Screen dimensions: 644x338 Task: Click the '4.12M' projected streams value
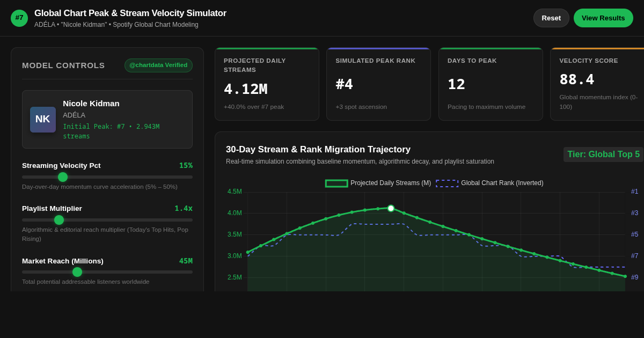point(245,89)
